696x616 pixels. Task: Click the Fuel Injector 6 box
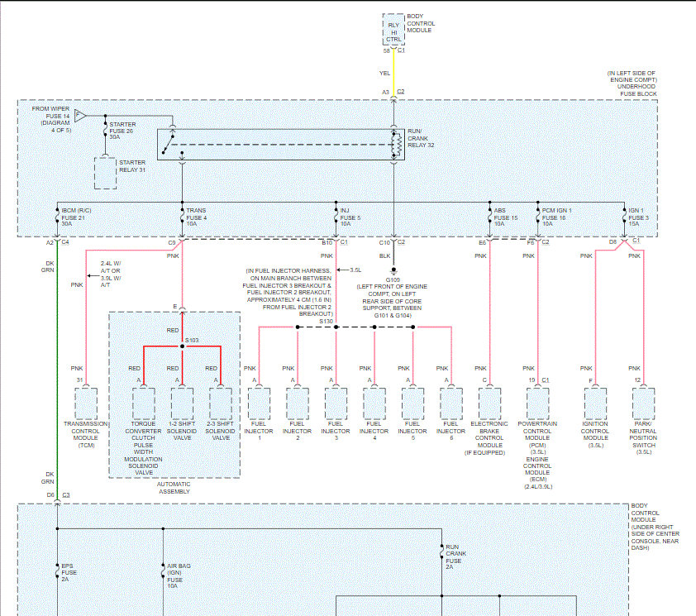click(451, 404)
